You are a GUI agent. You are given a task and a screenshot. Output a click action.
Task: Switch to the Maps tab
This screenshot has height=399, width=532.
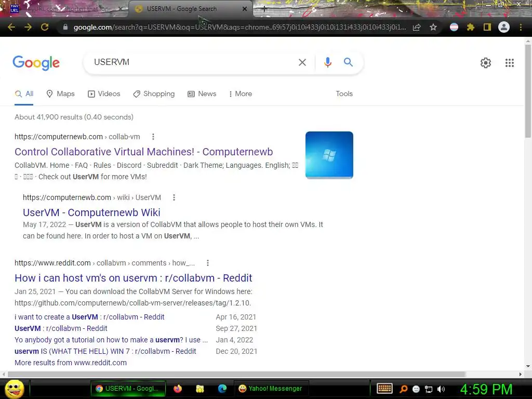pos(60,94)
